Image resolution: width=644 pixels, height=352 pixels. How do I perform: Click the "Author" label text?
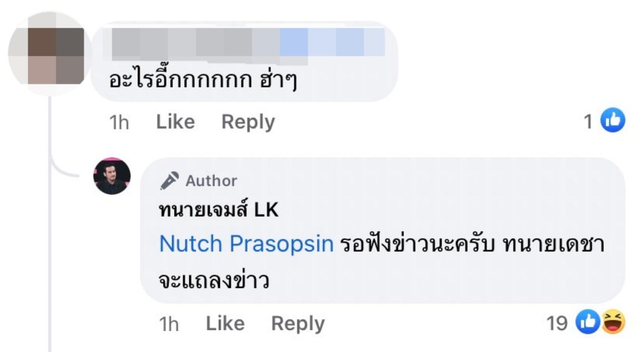click(211, 181)
